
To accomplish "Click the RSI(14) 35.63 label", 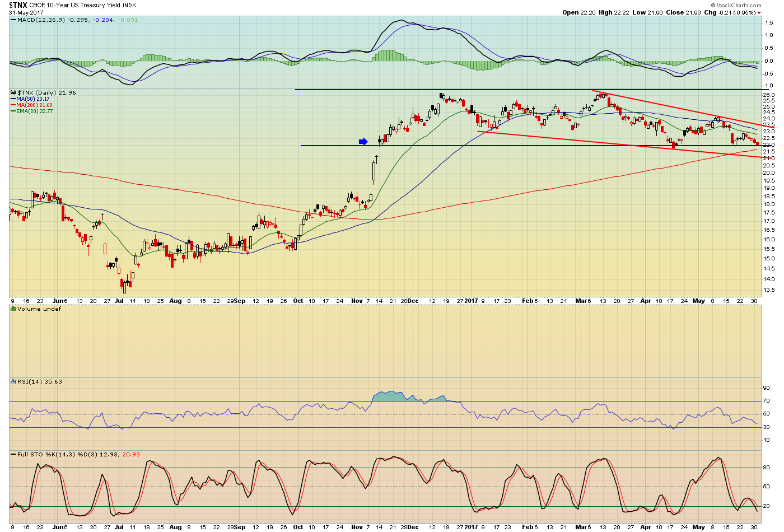I will pos(40,381).
